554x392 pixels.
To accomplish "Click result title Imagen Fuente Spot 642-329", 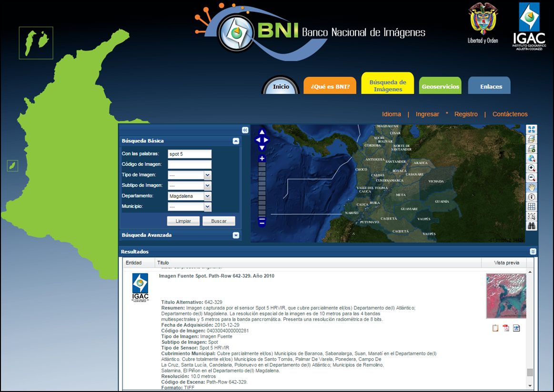I will point(217,276).
